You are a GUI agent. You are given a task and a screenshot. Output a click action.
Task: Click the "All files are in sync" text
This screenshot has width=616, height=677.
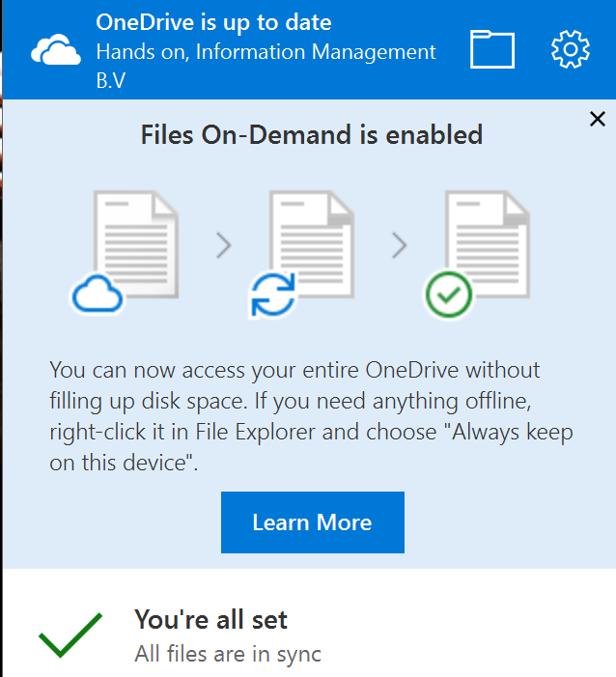228,654
